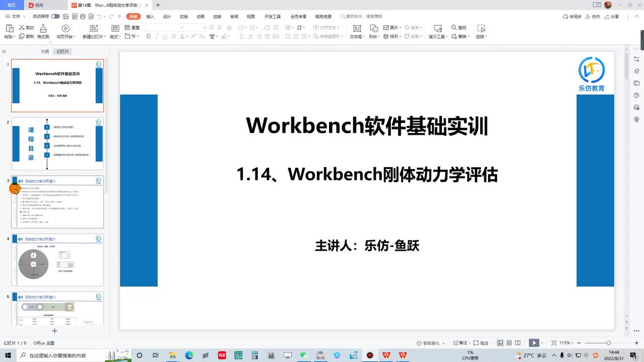
Task: Click the Home (首页) tab
Action: (11, 5)
